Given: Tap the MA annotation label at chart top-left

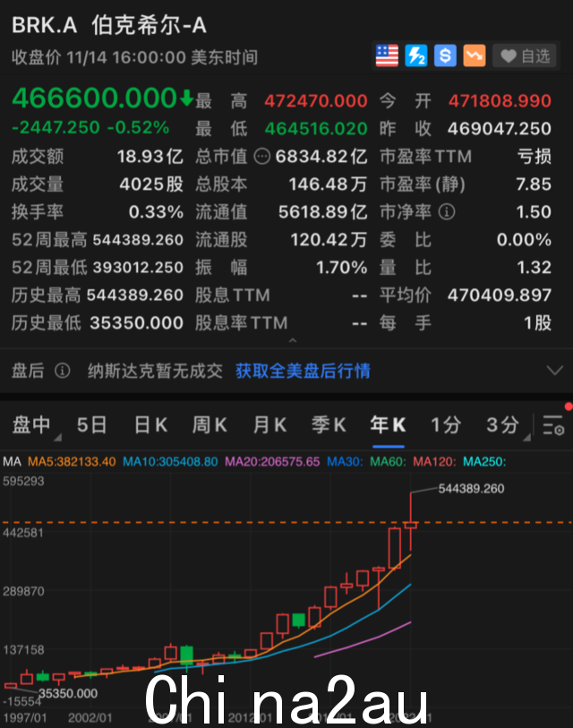Looking at the screenshot, I should coord(12,461).
